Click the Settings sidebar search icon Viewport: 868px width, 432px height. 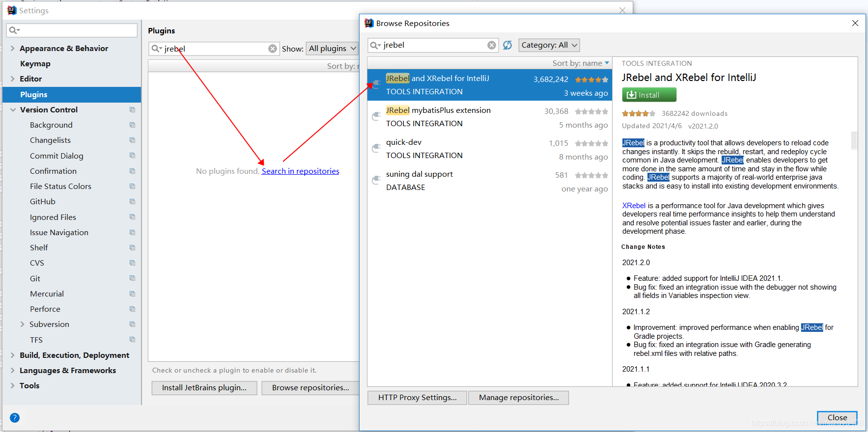(14, 30)
